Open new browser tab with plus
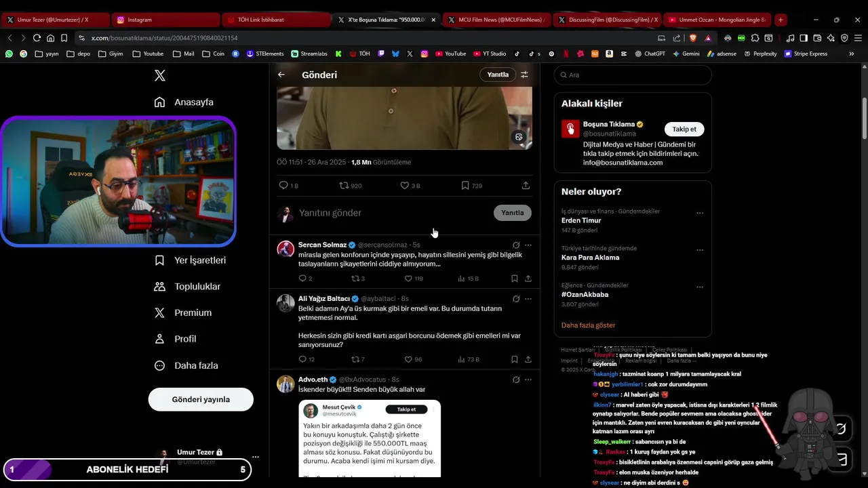 (x=781, y=20)
